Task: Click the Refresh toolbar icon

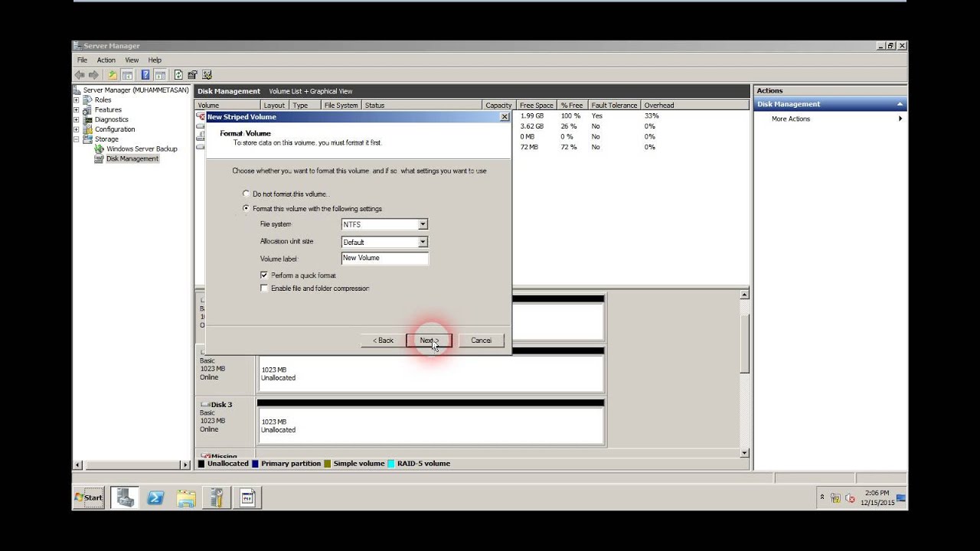Action: (178, 75)
